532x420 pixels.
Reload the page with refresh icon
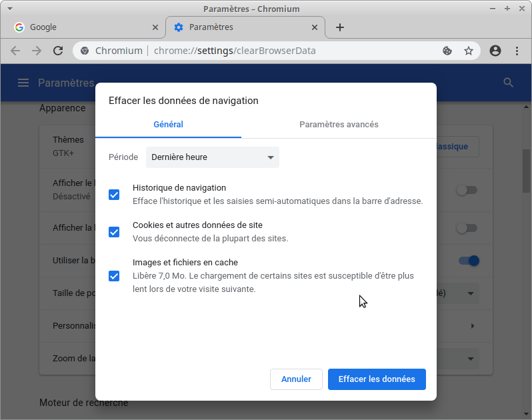click(x=58, y=51)
